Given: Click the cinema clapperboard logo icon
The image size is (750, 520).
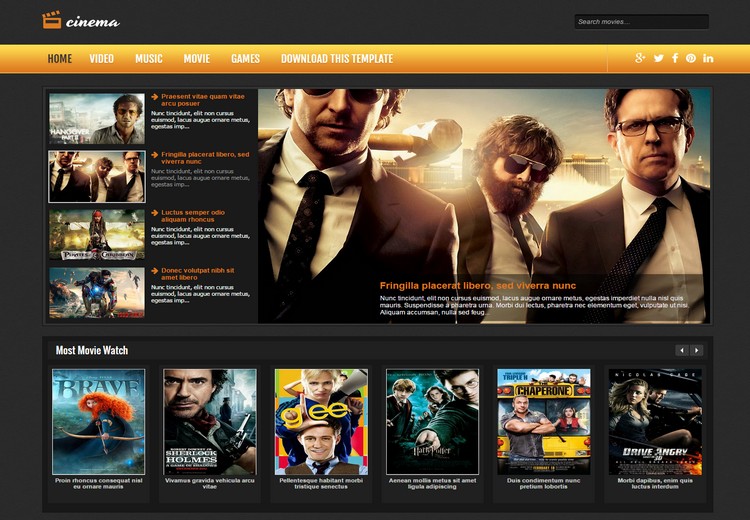Looking at the screenshot, I should point(52,20).
